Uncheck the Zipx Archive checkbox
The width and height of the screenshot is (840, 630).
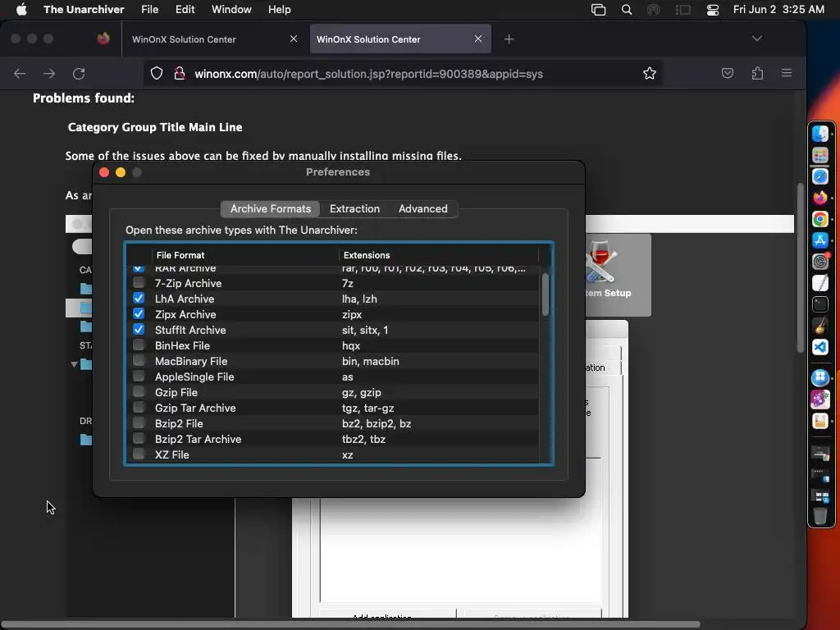(x=139, y=313)
